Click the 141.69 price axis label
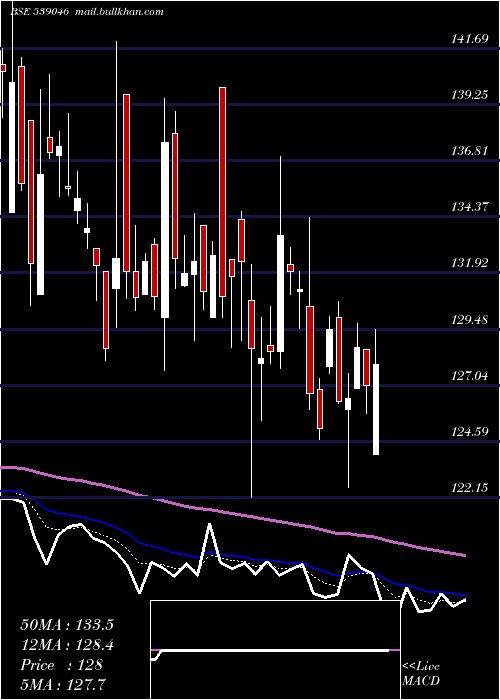Viewport: 500px width, 700px height. click(470, 39)
